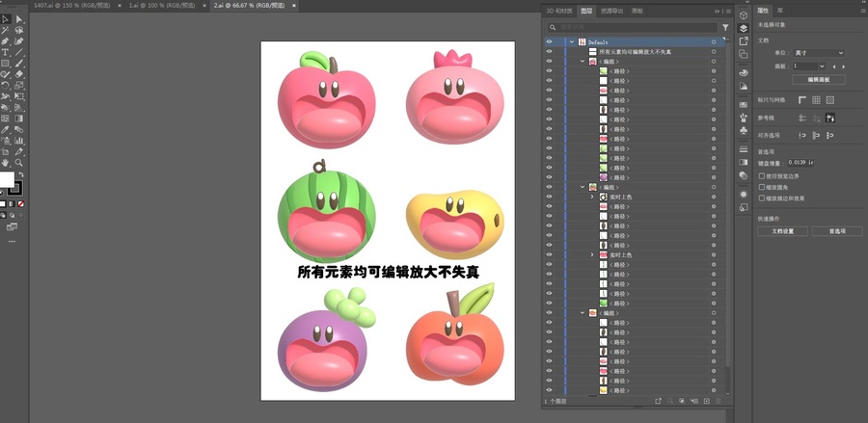
Task: Go to previous artboard arrow
Action: [x=834, y=66]
